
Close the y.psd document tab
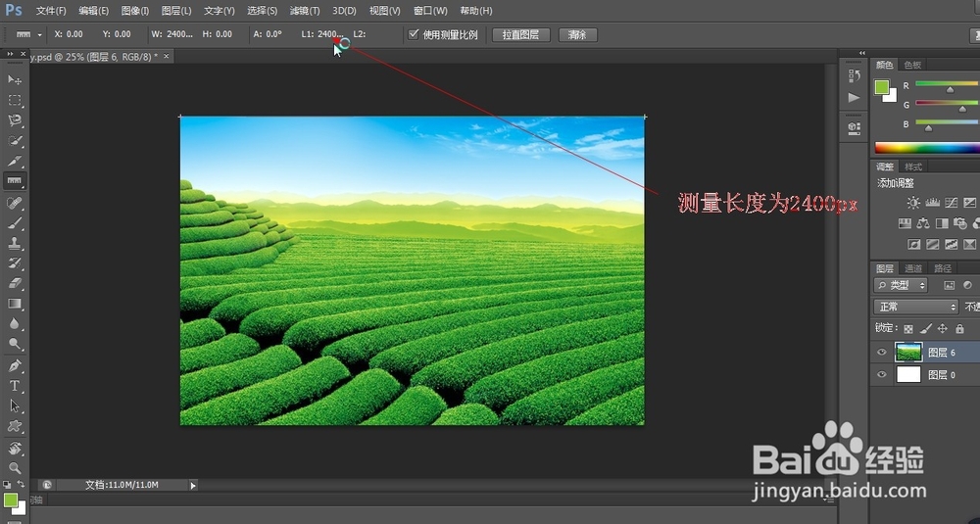point(167,56)
